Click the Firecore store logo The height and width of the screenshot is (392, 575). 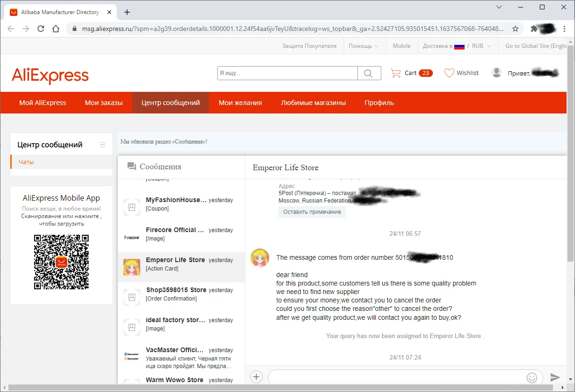(x=132, y=237)
